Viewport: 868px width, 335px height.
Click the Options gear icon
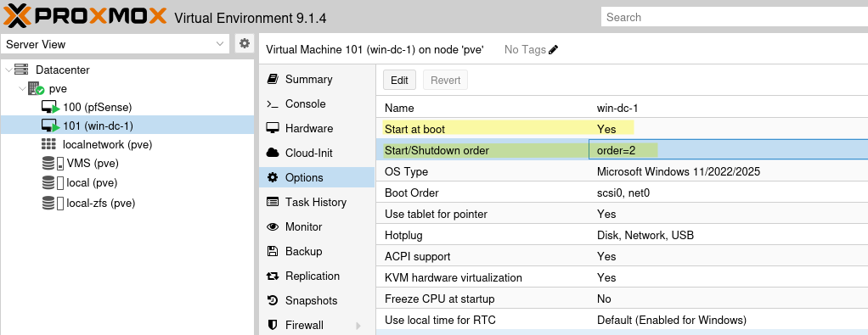click(x=272, y=177)
